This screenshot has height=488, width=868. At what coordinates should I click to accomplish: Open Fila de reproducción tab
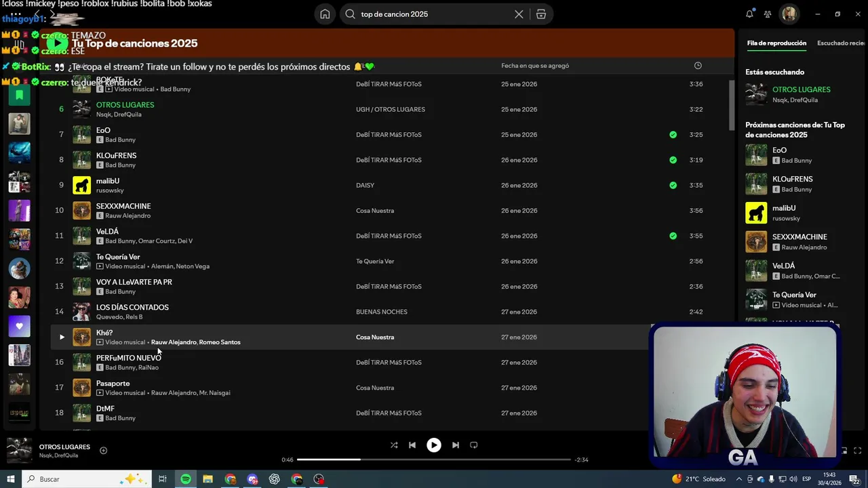tap(776, 43)
